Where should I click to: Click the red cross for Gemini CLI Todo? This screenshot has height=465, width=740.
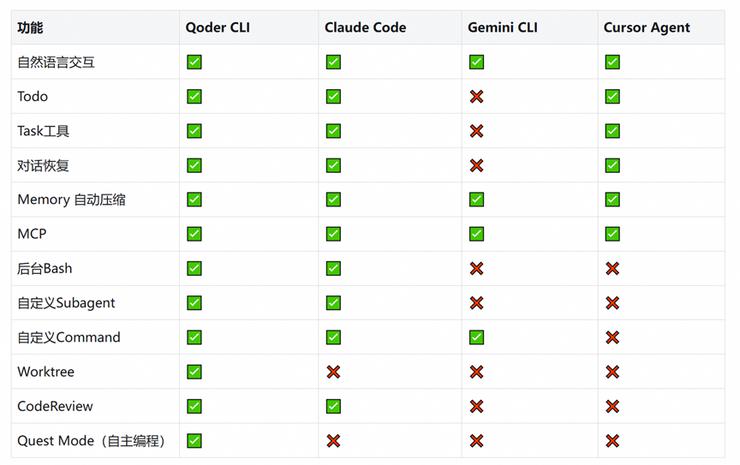(x=477, y=97)
